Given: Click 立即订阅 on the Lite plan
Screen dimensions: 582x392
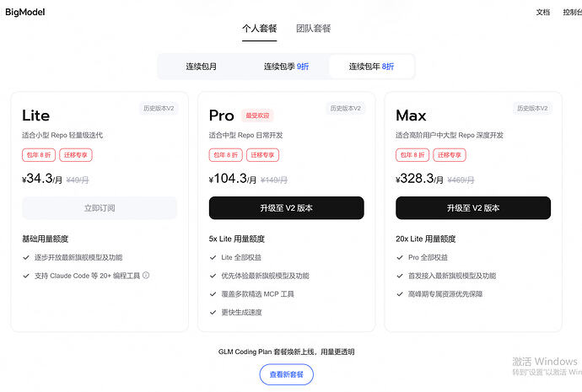Looking at the screenshot, I should pos(100,208).
